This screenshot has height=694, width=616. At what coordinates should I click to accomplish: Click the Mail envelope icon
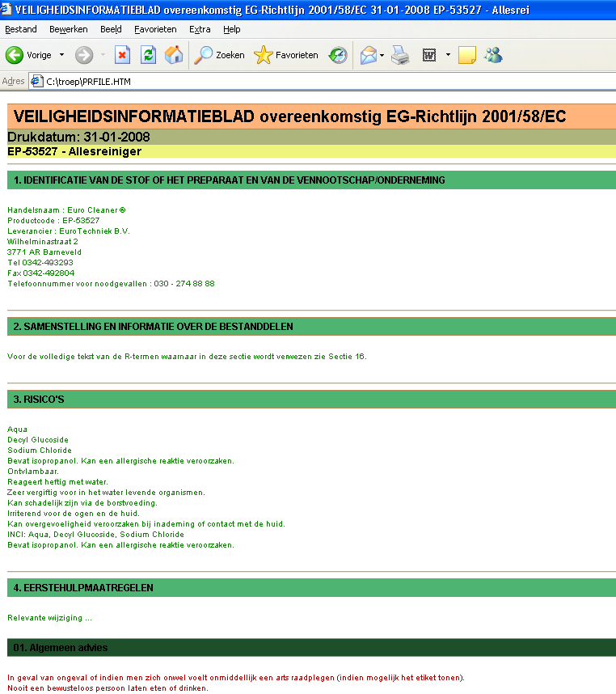(369, 55)
